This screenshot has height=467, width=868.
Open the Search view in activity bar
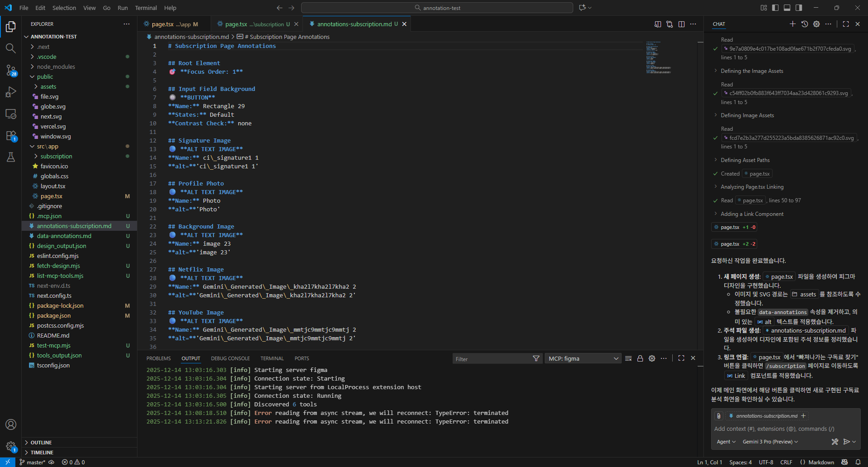pyautogui.click(x=11, y=48)
